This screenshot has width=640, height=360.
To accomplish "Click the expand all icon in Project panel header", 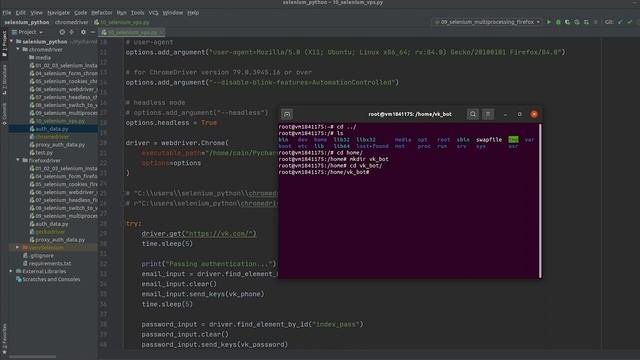I will coord(72,32).
